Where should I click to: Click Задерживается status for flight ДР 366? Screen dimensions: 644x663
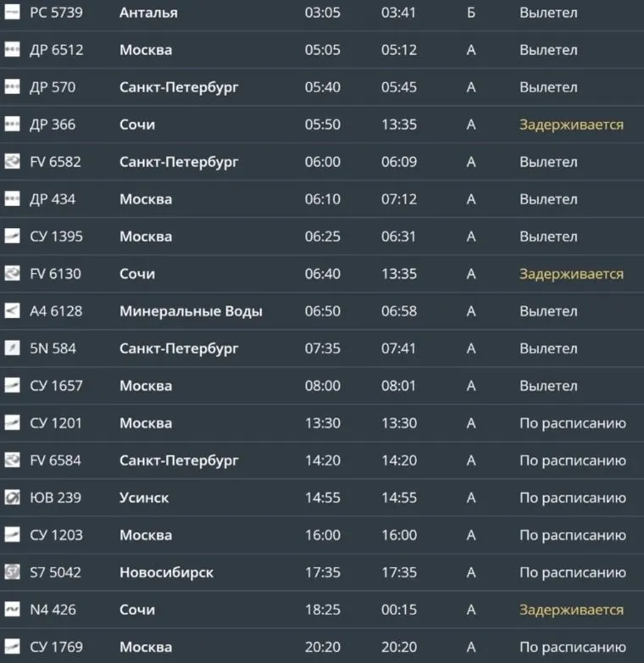(x=571, y=125)
